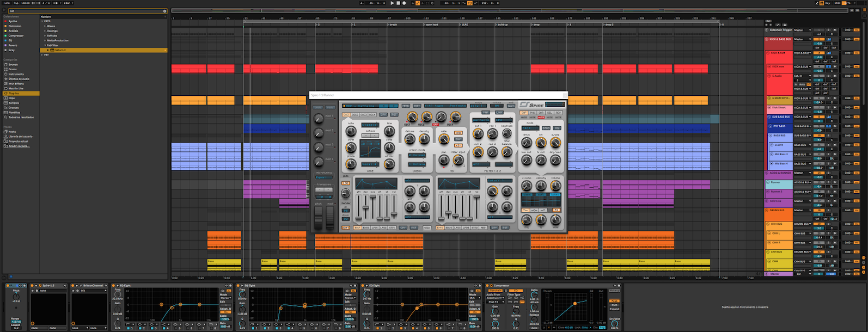This screenshot has width=868, height=332.
Task: Switch to Spire's DEL effect tab
Action: point(549,113)
